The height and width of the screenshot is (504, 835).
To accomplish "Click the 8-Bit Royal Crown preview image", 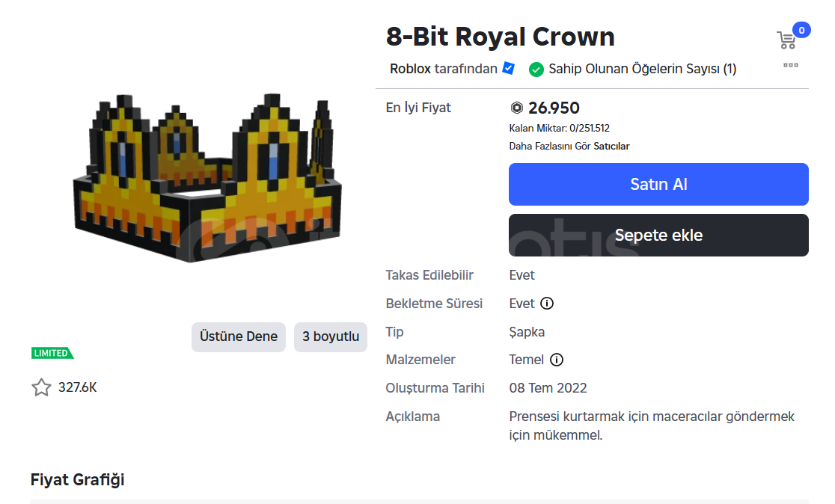I will click(x=206, y=179).
